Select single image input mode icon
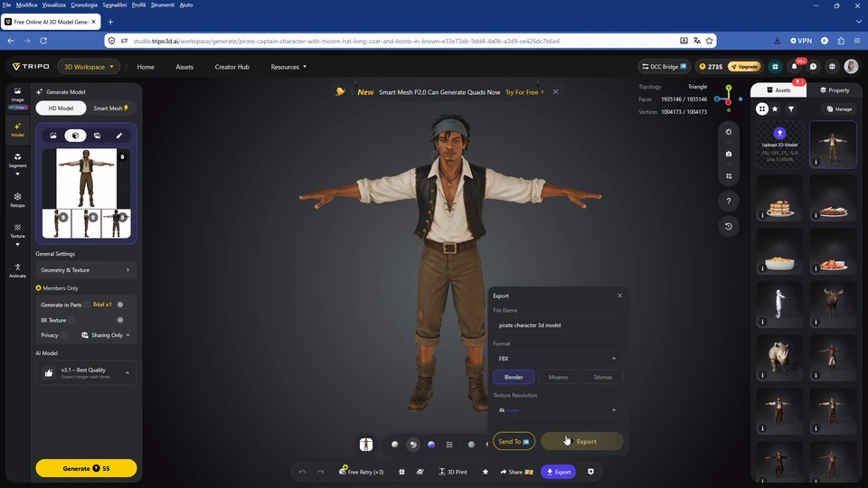The width and height of the screenshot is (868, 488). pos(53,136)
